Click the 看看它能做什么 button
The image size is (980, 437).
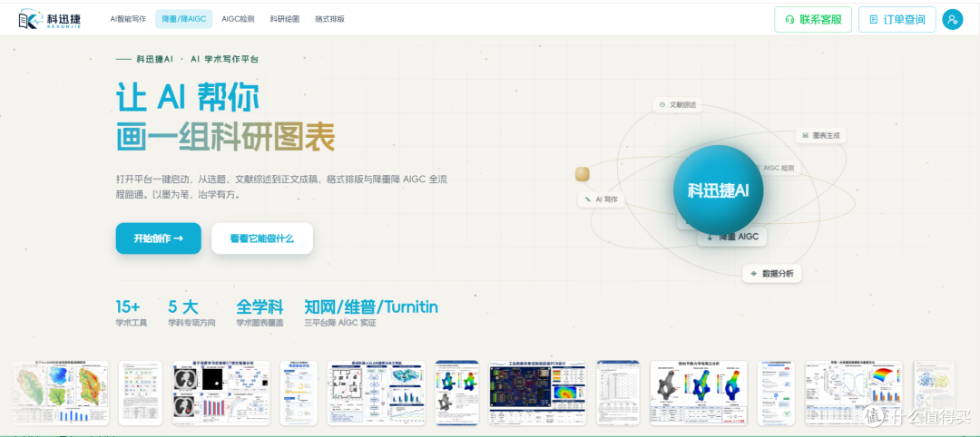(x=262, y=238)
